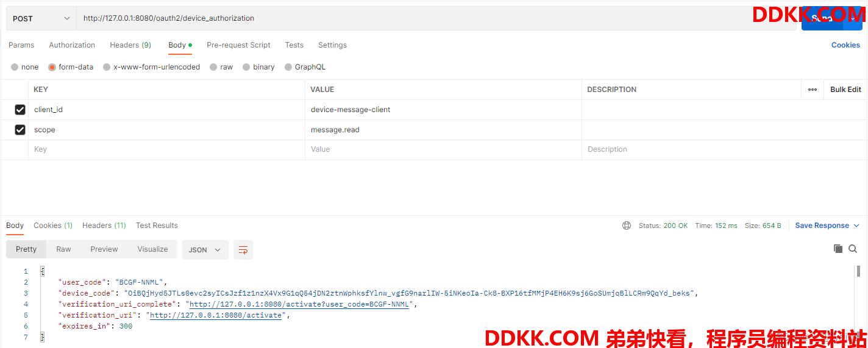Open the Headers (9) request tab
Screen dimensions: 868x348
[130, 45]
